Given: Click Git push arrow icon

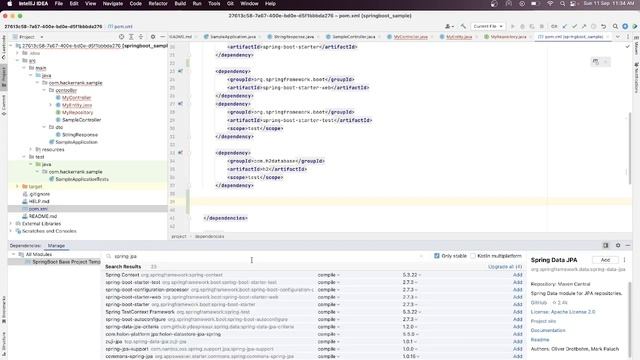Looking at the screenshot, I should click(x=584, y=26).
